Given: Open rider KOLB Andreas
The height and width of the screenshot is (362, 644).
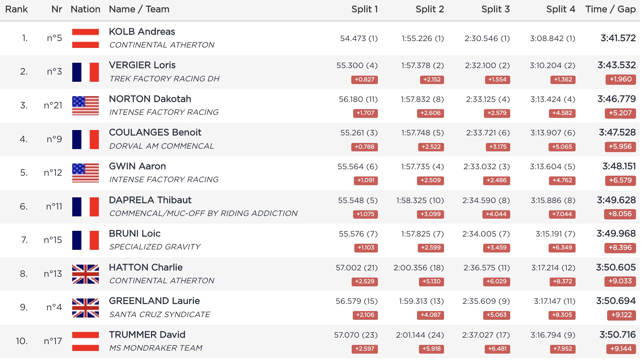Looking at the screenshot, I should [142, 32].
